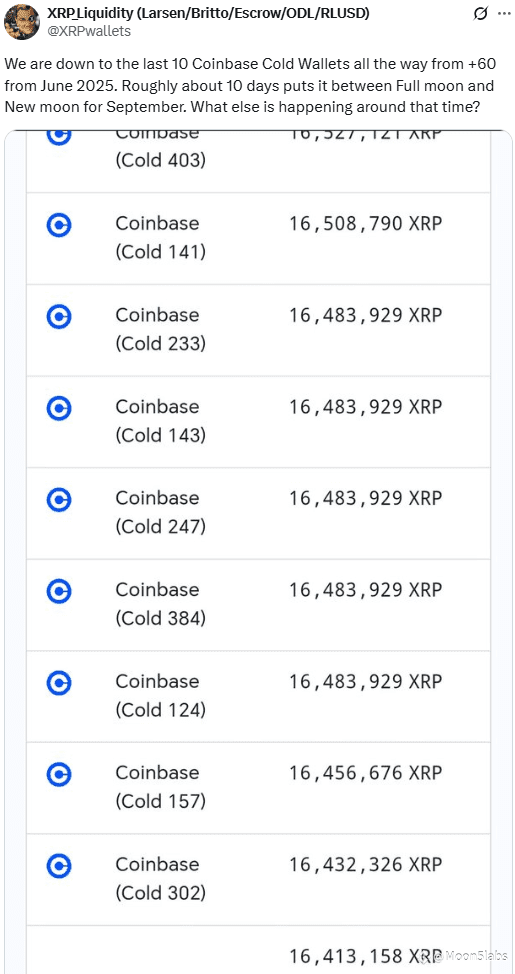This screenshot has width=515, height=974.
Task: Click the tweet text about Coinbase Cold Wallets
Action: point(250,85)
